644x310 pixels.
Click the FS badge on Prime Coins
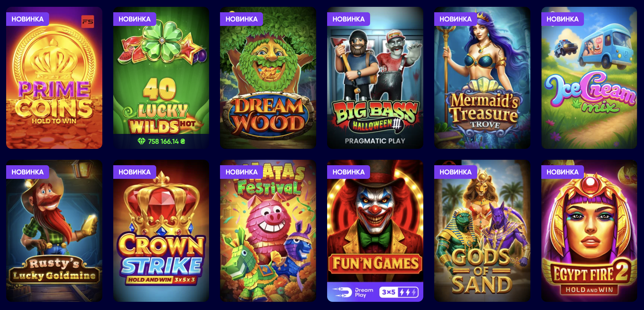(88, 22)
